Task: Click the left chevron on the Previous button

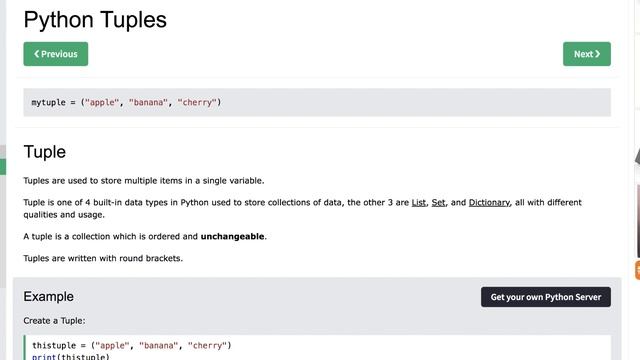Action: (x=36, y=54)
